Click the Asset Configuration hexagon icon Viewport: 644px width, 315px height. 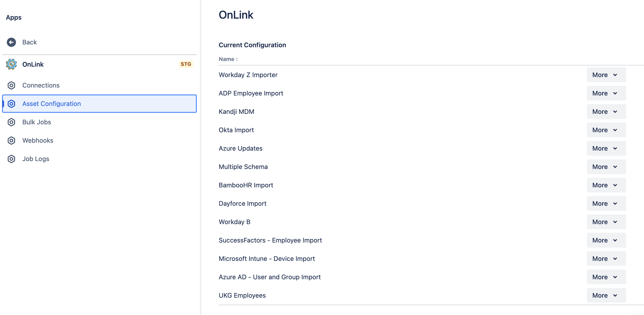point(11,104)
